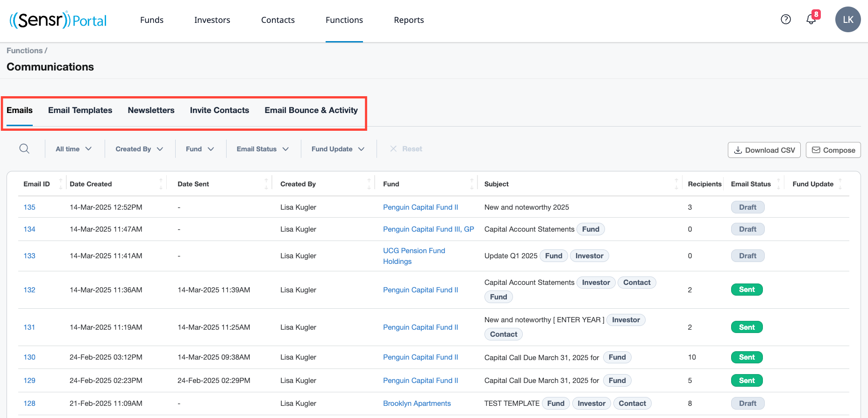Open notifications bell with 8 badge
Image resolution: width=868 pixels, height=418 pixels.
[811, 20]
